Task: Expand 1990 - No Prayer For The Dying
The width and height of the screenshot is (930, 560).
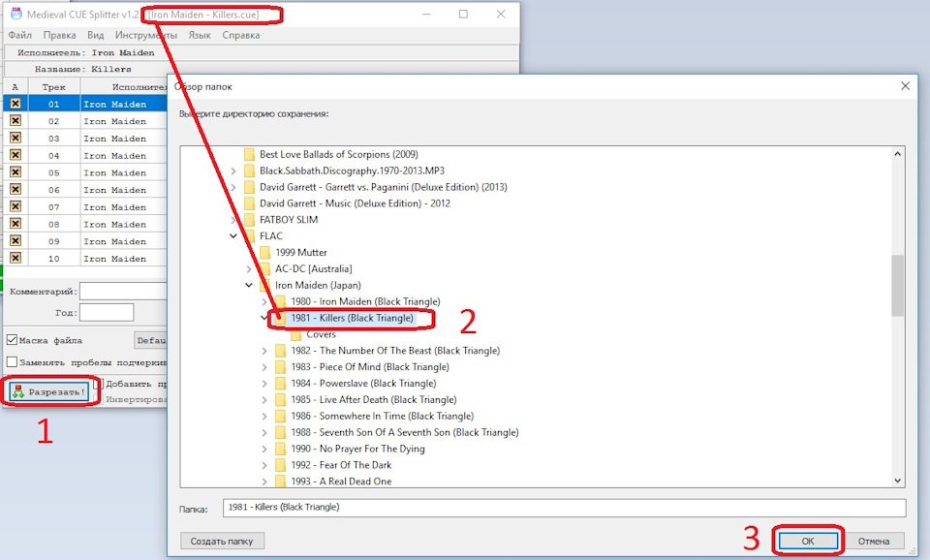Action: tap(263, 449)
